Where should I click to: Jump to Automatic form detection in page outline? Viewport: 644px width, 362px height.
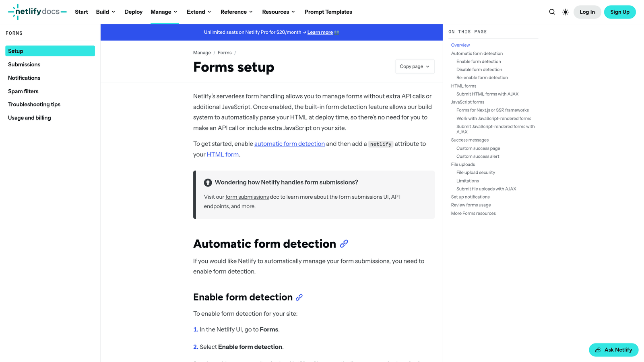477,53
